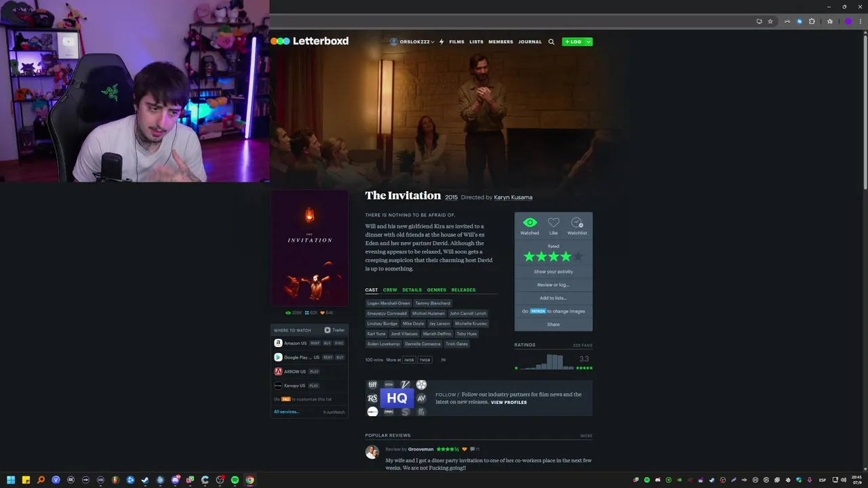Open Discord from the taskbar

coord(175,480)
